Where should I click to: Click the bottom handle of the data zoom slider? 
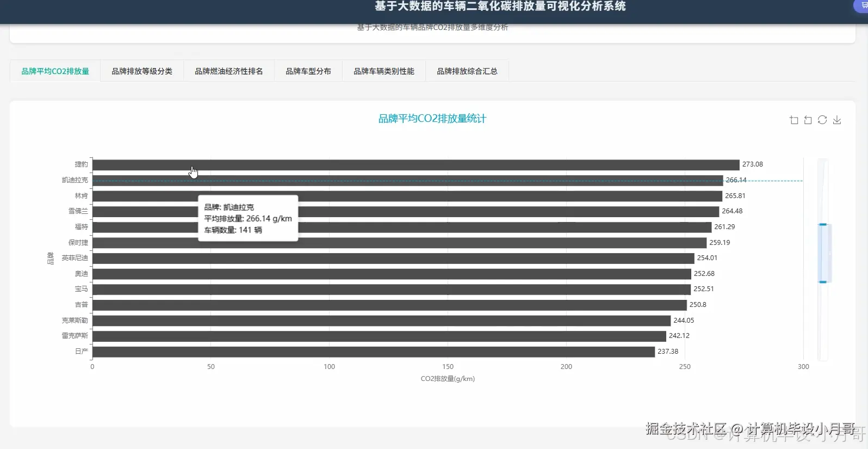[823, 282]
